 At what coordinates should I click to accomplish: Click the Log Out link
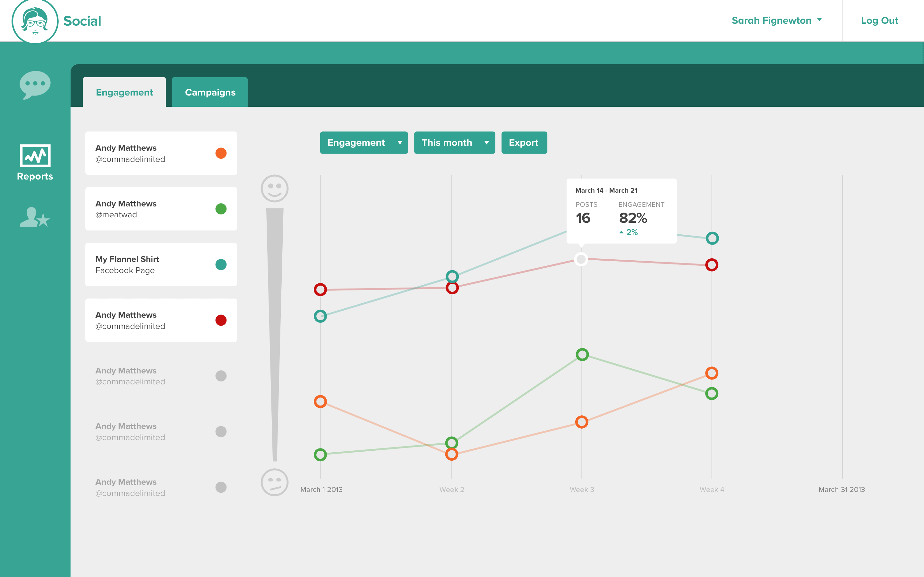tap(879, 21)
